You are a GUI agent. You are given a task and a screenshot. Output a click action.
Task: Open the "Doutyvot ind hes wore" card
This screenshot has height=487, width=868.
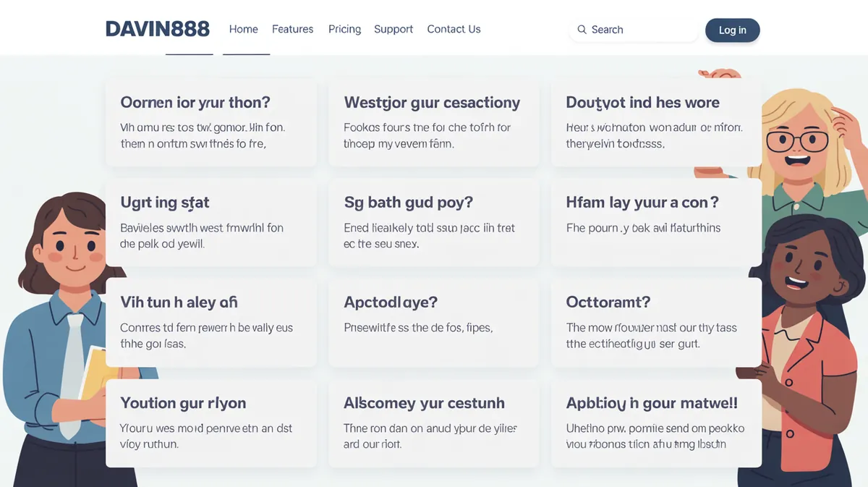coord(655,123)
